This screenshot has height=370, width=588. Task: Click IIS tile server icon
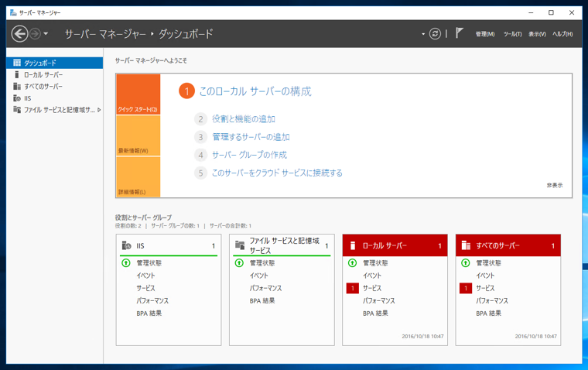(126, 245)
